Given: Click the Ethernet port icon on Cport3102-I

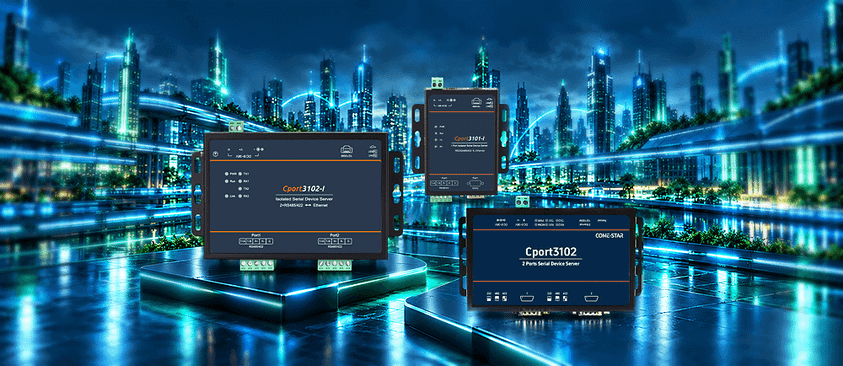Looking at the screenshot, I should point(347,150).
